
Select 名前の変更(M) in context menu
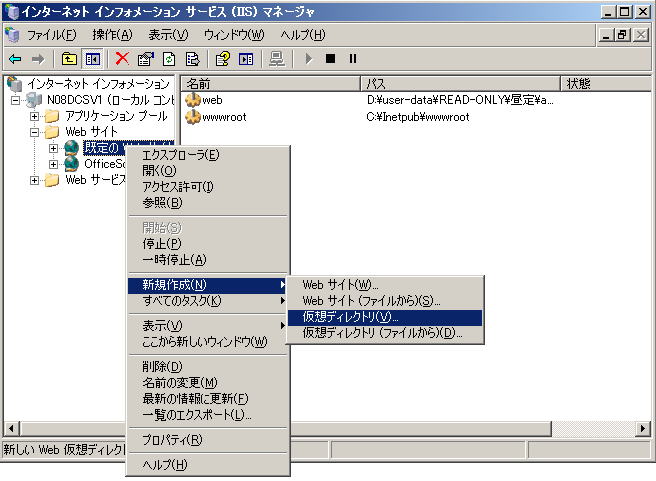pos(208,383)
